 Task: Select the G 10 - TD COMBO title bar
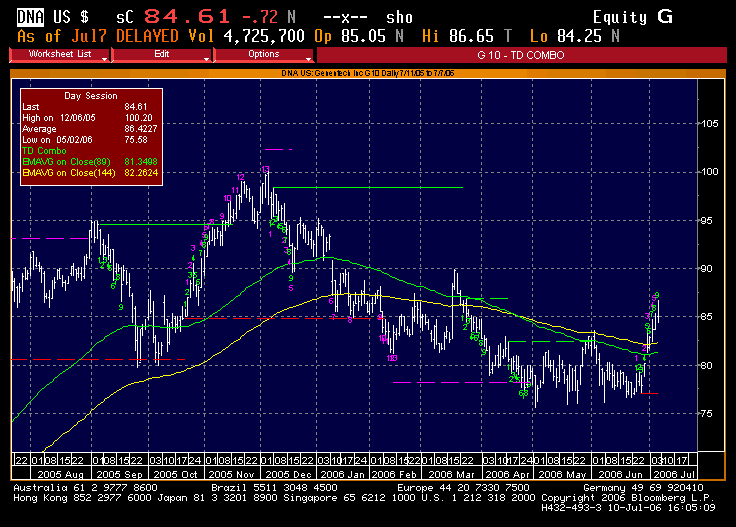tap(521, 55)
